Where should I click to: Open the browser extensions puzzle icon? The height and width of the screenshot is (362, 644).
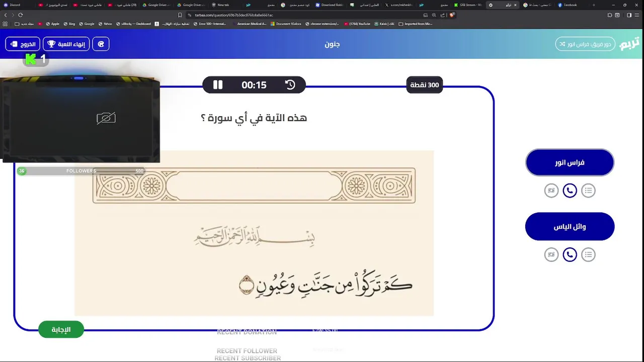click(610, 15)
